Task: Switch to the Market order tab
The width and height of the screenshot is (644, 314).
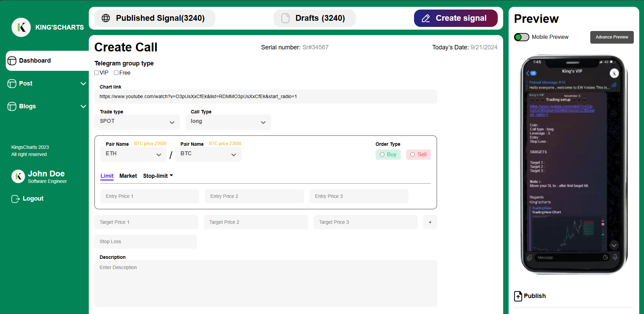Action: coord(128,176)
